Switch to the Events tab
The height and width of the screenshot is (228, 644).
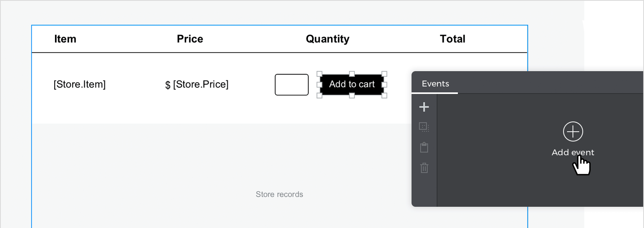435,84
